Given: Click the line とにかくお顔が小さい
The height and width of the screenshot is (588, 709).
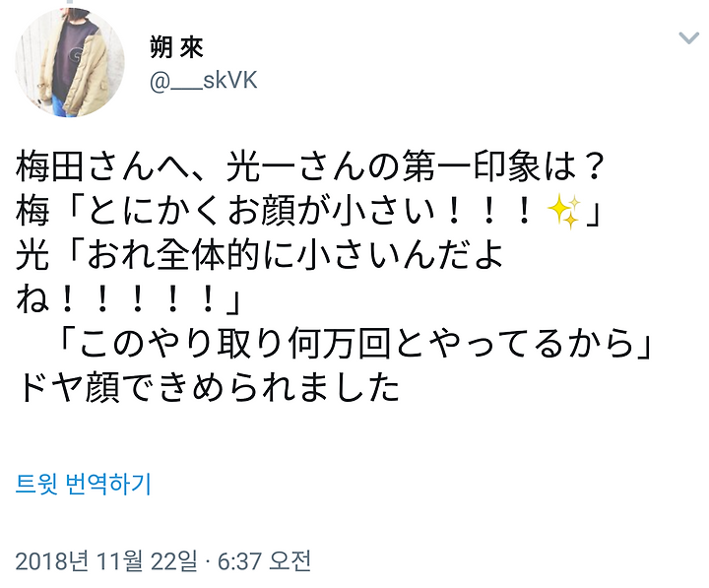Looking at the screenshot, I should coord(307,211).
